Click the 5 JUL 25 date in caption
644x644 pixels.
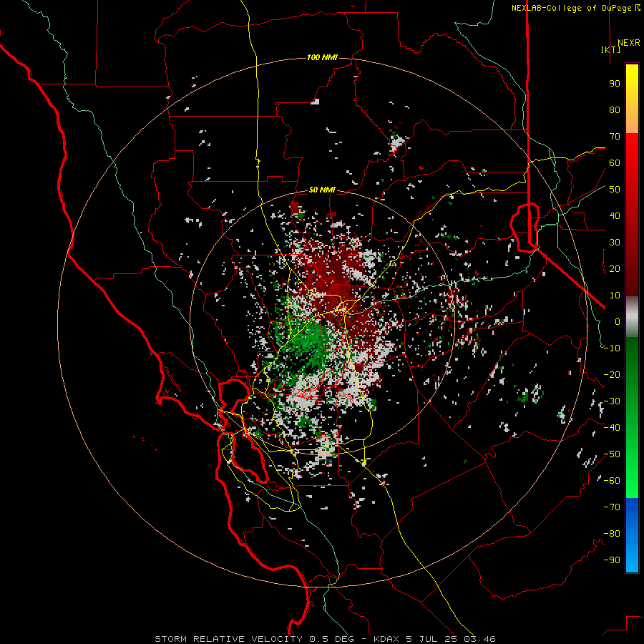point(433,639)
